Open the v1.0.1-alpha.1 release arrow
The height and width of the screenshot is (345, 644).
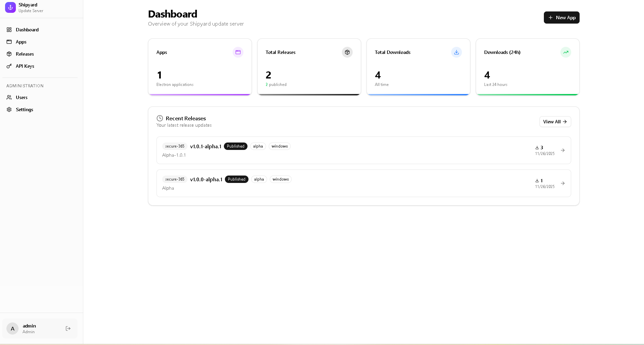(x=563, y=150)
